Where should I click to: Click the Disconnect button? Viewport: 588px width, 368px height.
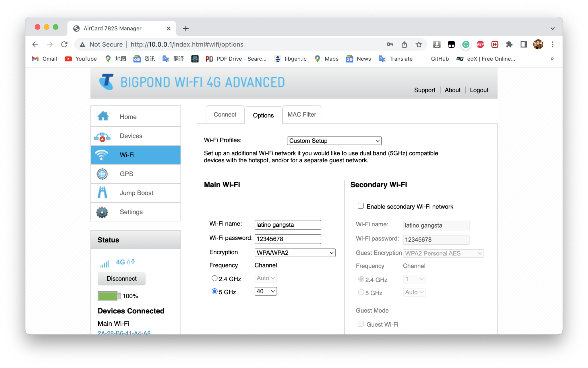(121, 279)
